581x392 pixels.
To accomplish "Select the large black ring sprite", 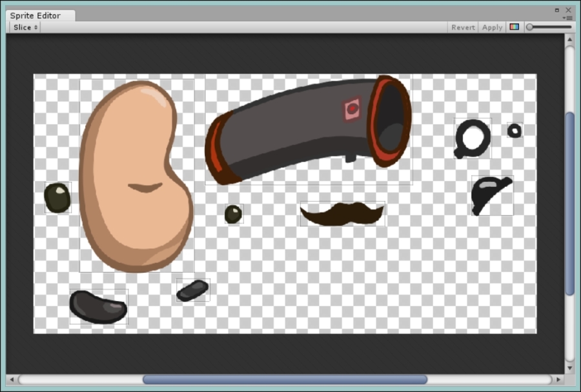I will pos(473,139).
